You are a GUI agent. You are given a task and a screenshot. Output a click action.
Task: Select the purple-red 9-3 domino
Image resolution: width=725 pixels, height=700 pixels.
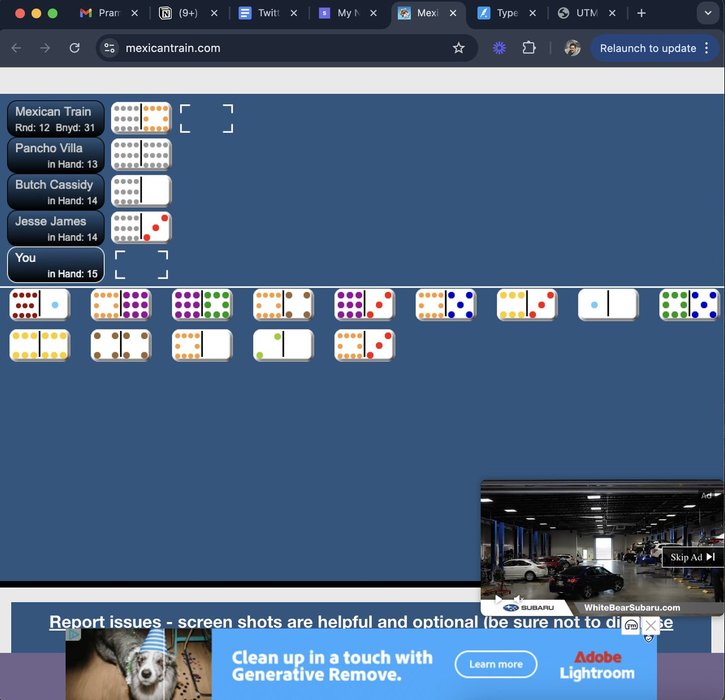(x=365, y=305)
